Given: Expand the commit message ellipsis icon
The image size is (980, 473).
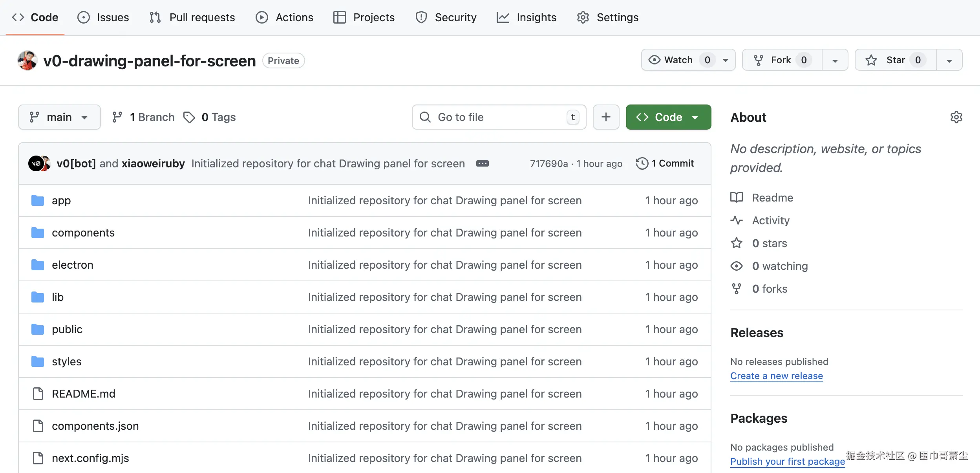Looking at the screenshot, I should [x=482, y=163].
